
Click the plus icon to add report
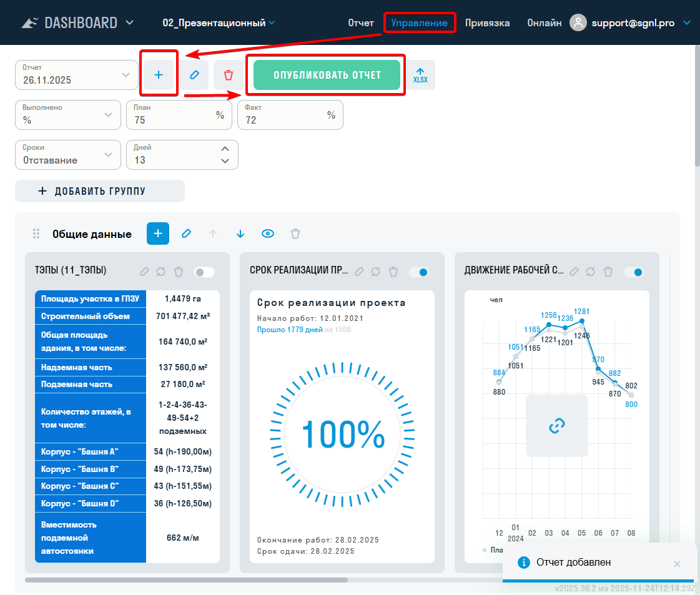[159, 75]
